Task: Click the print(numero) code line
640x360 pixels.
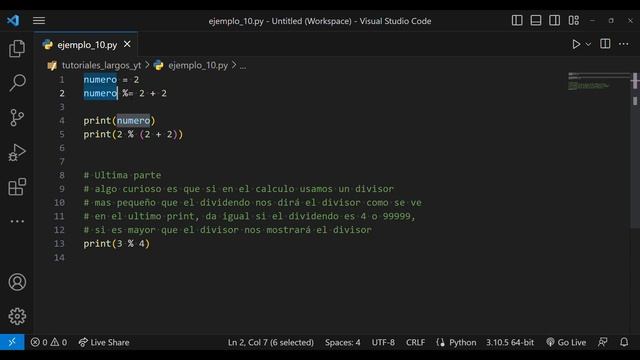Action: coord(119,120)
